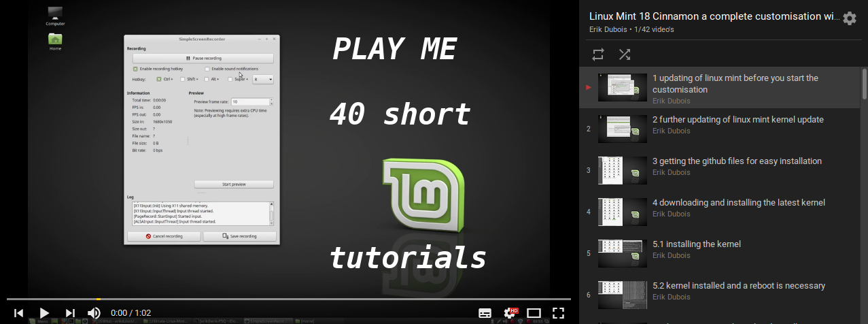Skip to the previous video

pyautogui.click(x=19, y=313)
